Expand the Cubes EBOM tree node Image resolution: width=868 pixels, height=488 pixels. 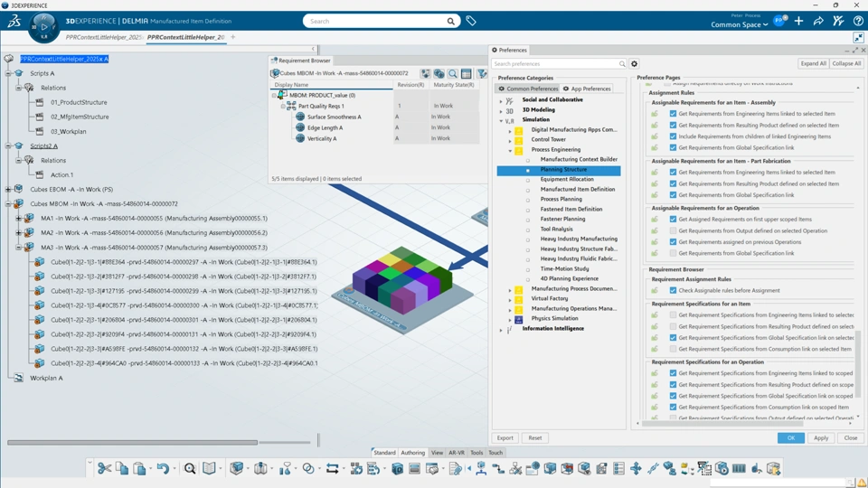click(8, 189)
